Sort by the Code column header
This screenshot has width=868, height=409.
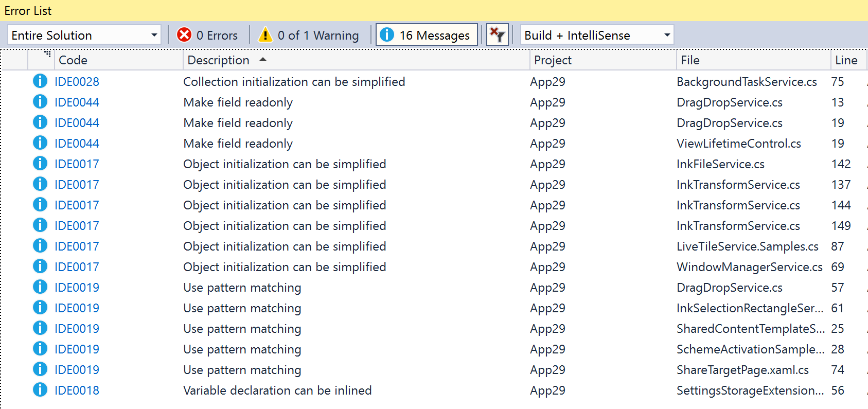coord(119,60)
